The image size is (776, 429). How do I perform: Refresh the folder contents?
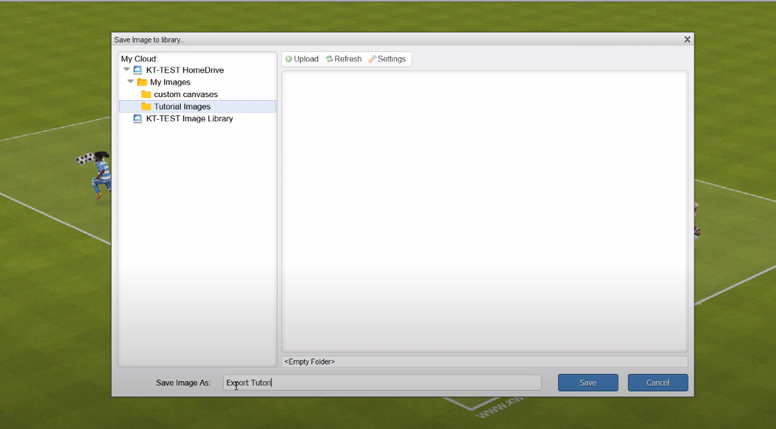point(343,59)
